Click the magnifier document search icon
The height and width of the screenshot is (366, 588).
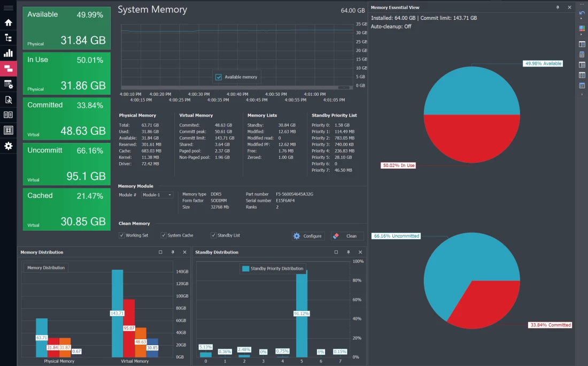click(8, 100)
